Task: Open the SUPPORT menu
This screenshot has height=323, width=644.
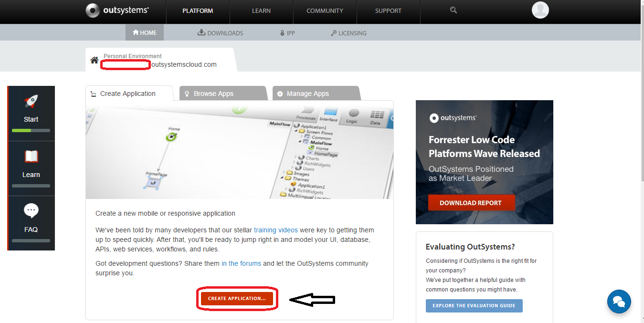Action: coord(388,10)
